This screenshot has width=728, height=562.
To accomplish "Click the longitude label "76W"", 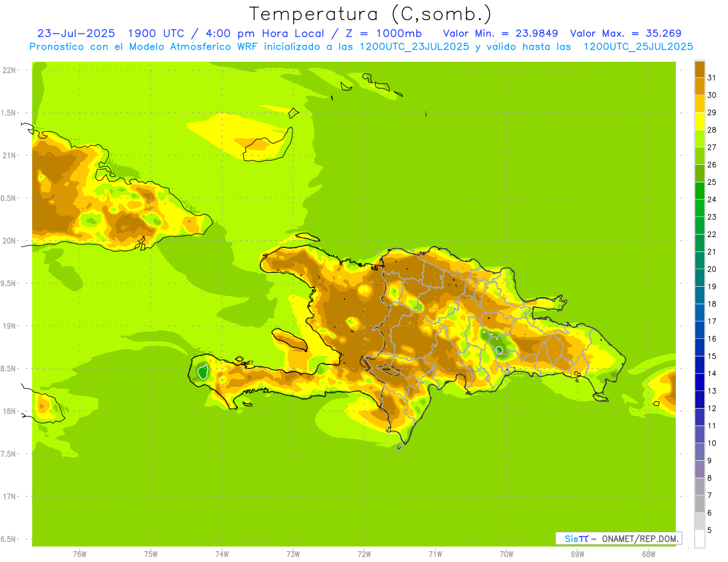I will [x=79, y=554].
